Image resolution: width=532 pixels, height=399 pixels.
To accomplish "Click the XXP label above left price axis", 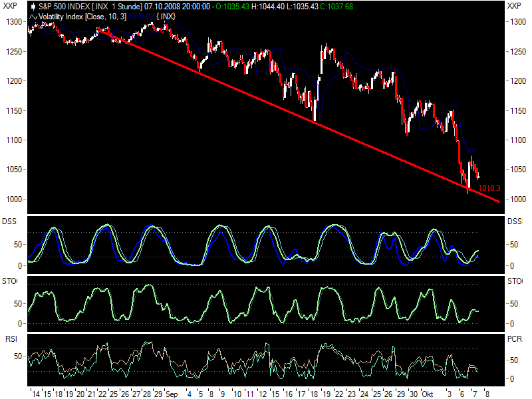I will point(10,6).
